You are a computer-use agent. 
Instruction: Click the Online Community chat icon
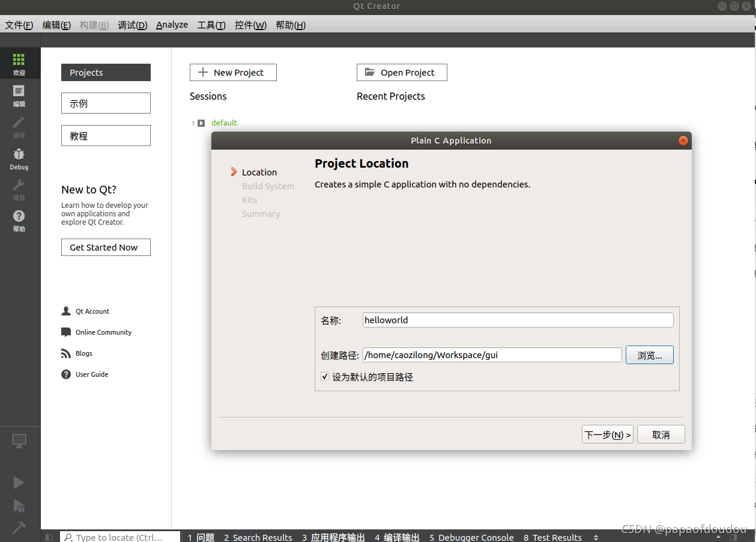tap(66, 332)
